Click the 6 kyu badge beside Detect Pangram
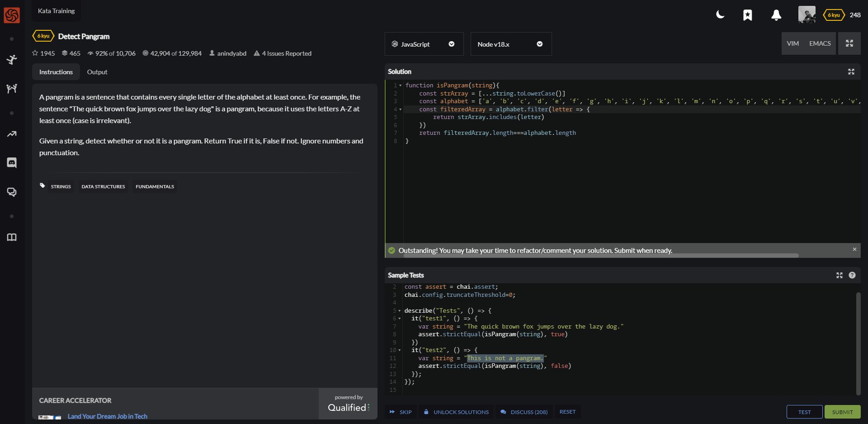 (43, 36)
